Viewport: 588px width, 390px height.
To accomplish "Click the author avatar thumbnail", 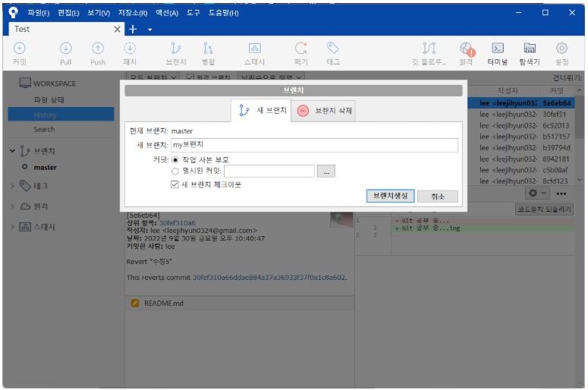I will click(x=341, y=219).
